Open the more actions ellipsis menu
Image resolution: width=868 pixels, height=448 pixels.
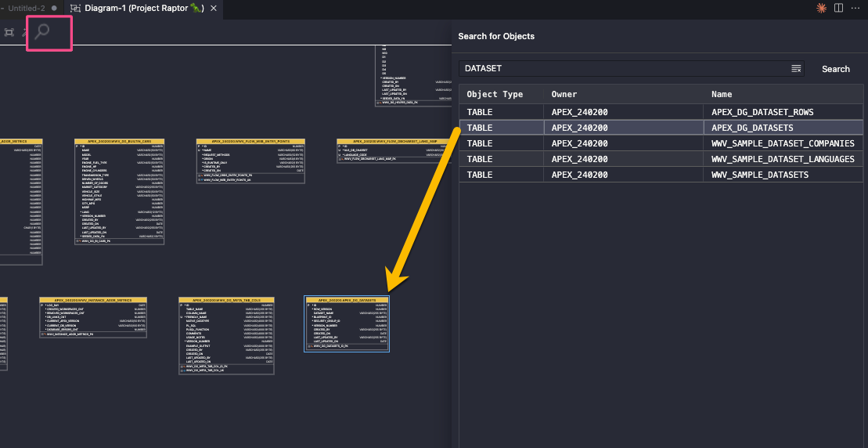point(855,8)
